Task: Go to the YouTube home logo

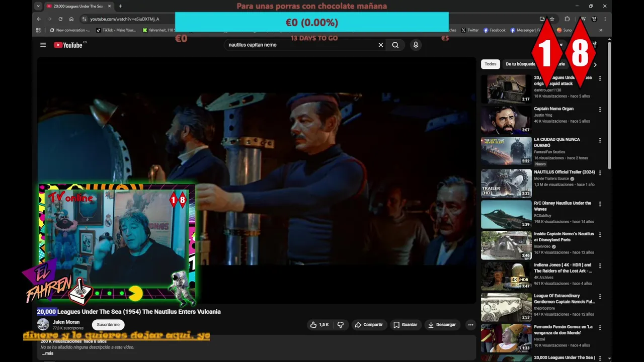Action: coord(68,45)
